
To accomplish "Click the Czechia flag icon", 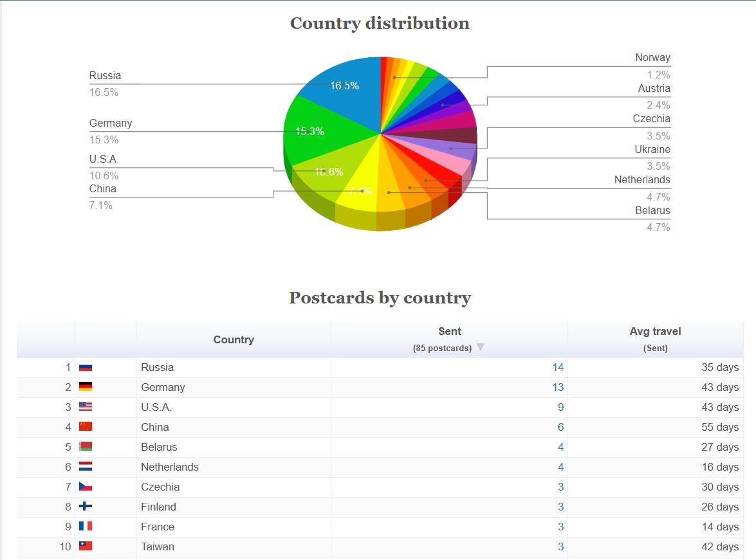I will [x=86, y=487].
